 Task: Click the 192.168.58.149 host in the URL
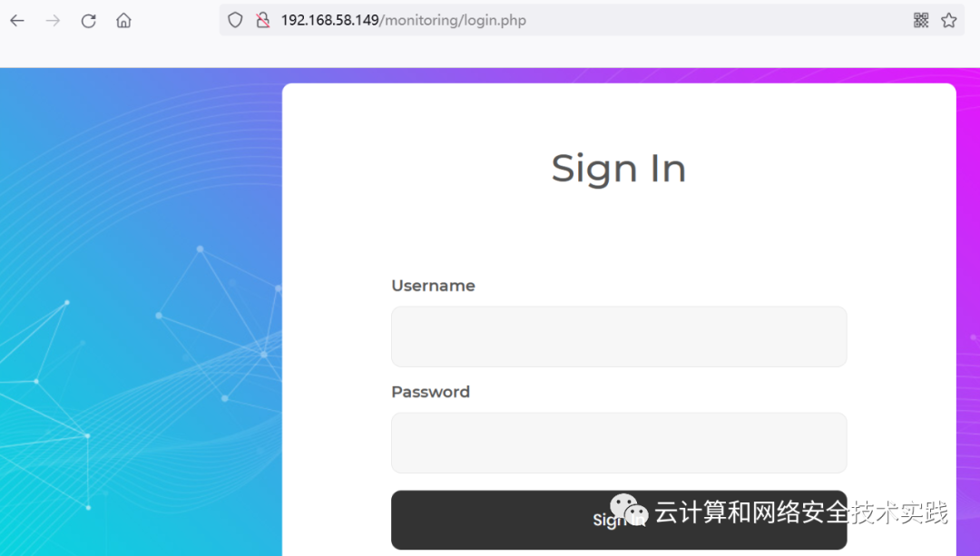[x=330, y=20]
